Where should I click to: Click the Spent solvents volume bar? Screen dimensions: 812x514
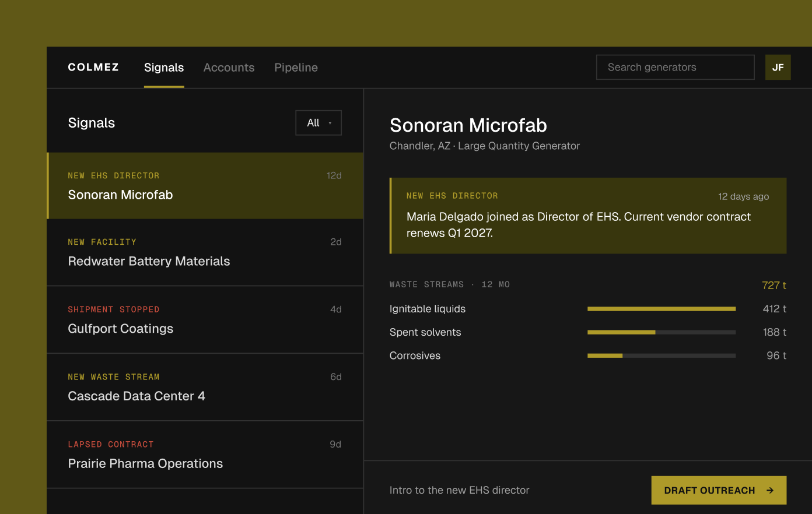point(661,332)
